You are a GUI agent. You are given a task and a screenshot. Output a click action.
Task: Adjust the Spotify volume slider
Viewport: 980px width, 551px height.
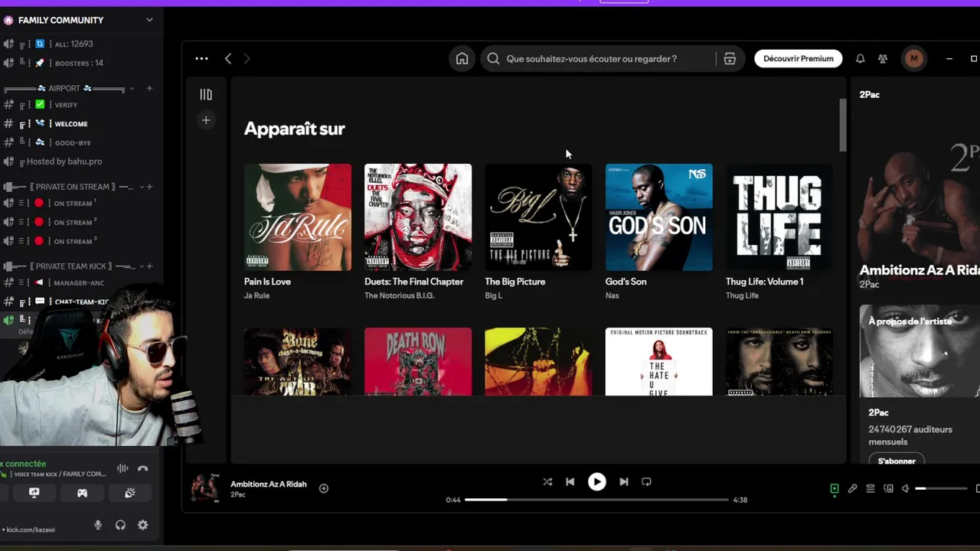tap(941, 488)
